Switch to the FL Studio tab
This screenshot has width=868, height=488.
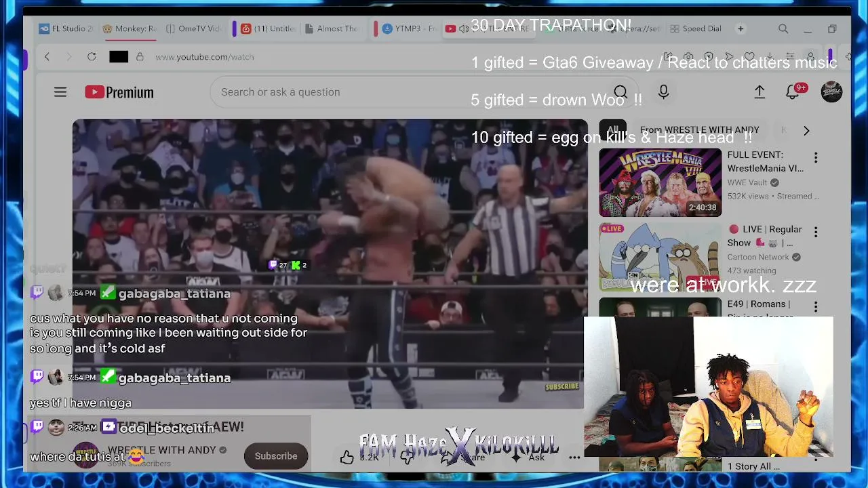(66, 29)
